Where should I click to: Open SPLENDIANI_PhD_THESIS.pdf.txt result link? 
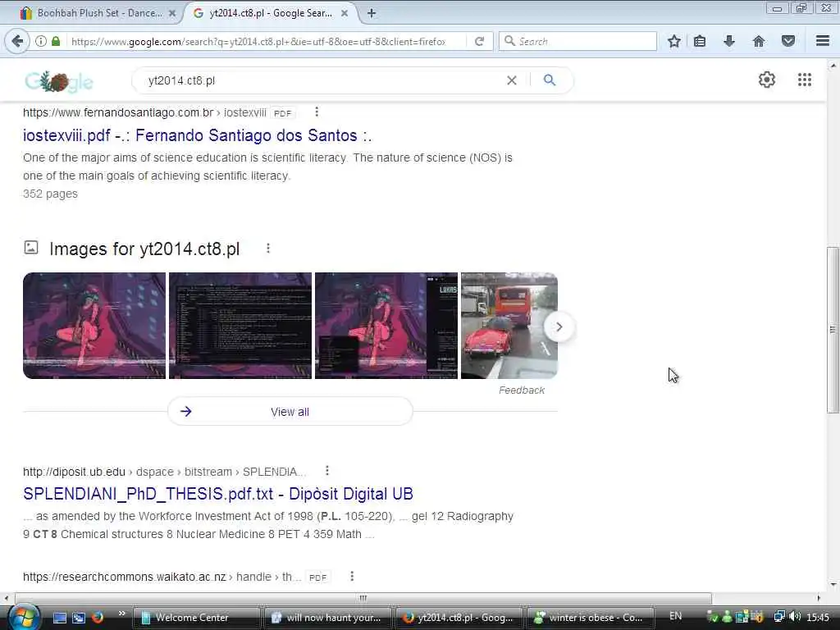pos(218,494)
